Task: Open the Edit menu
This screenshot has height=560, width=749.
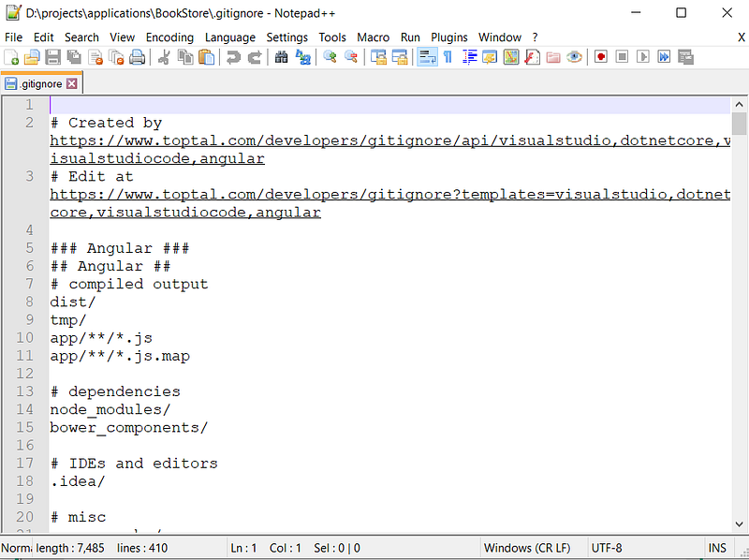Action: coord(43,37)
